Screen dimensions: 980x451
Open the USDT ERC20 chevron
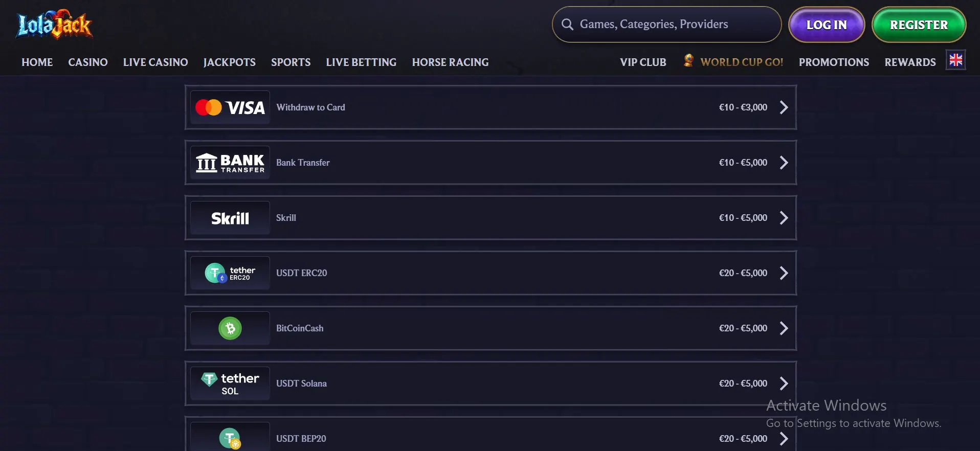coord(784,273)
